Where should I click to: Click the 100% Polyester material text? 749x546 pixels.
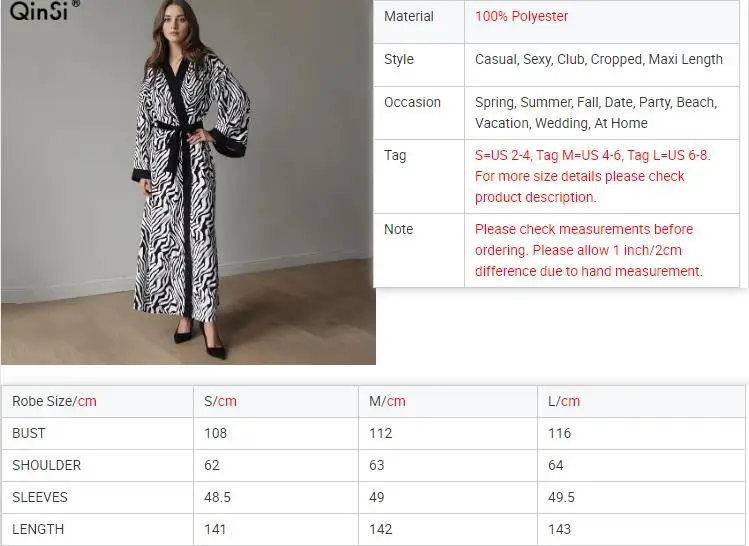521,16
